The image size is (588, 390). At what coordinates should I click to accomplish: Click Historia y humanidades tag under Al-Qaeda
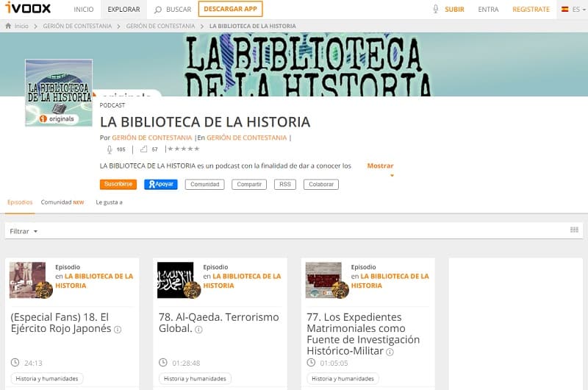point(195,379)
